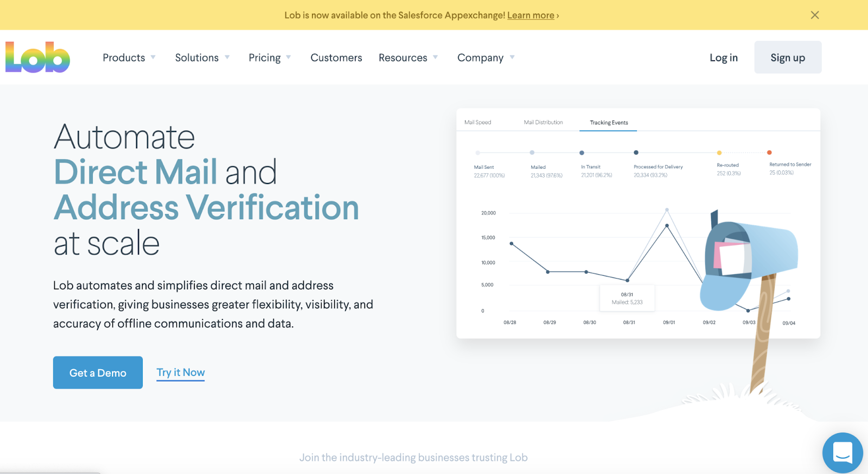This screenshot has width=868, height=474.
Task: Open the Pricing menu
Action: [x=265, y=58]
